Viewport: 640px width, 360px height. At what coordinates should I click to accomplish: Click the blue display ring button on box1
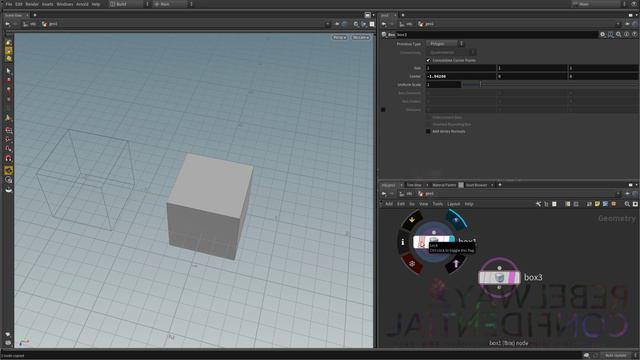point(456,220)
